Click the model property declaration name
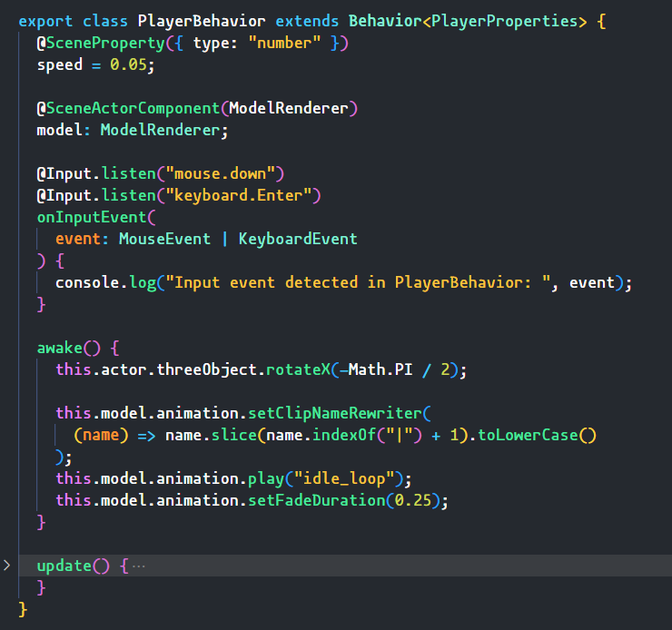 pyautogui.click(x=60, y=130)
